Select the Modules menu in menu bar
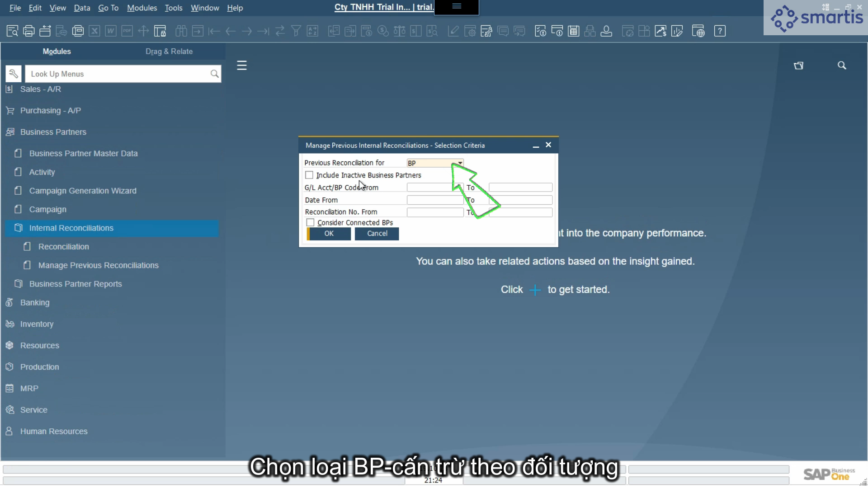Image resolution: width=868 pixels, height=488 pixels. pyautogui.click(x=142, y=8)
